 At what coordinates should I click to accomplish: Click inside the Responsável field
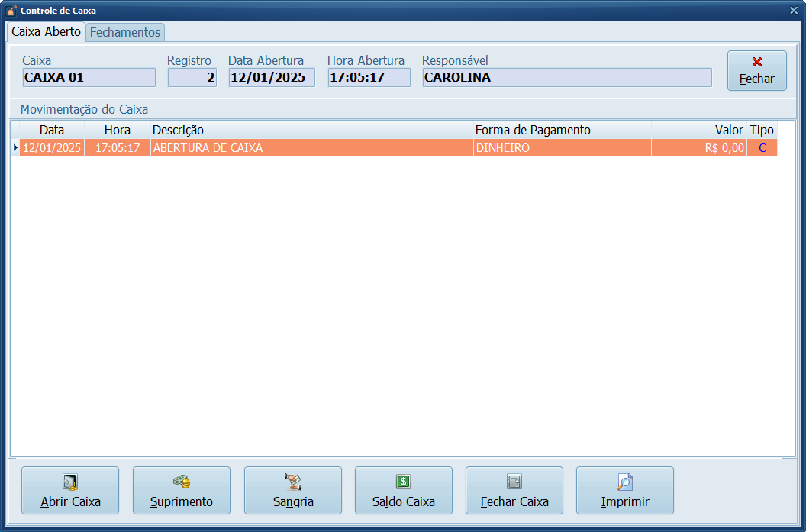[x=566, y=77]
